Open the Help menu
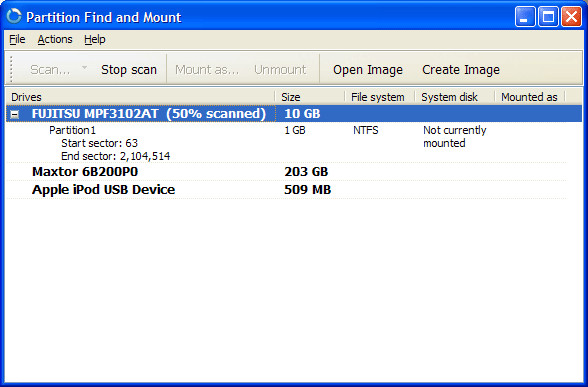 pos(94,39)
